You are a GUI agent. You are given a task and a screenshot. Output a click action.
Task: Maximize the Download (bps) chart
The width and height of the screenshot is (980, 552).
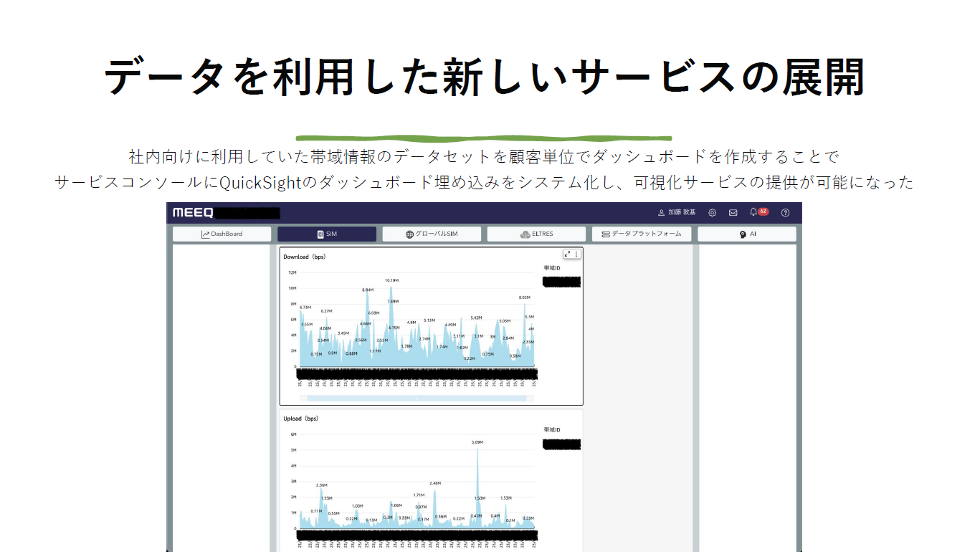coord(568,254)
